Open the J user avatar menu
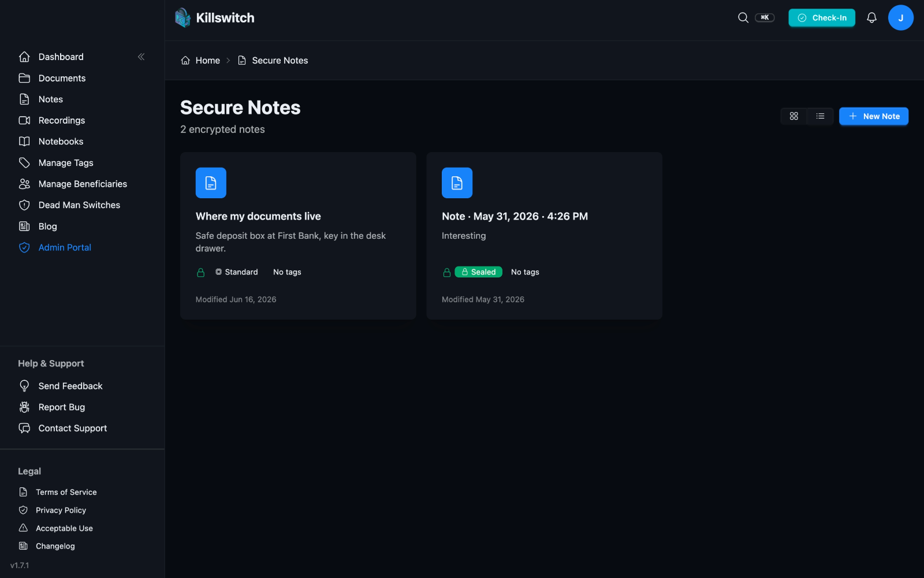 tap(900, 18)
